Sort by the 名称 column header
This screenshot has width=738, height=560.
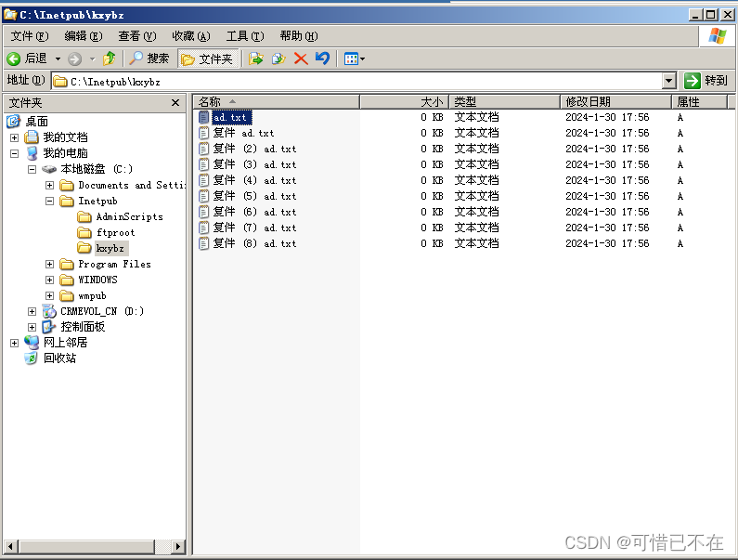point(277,102)
